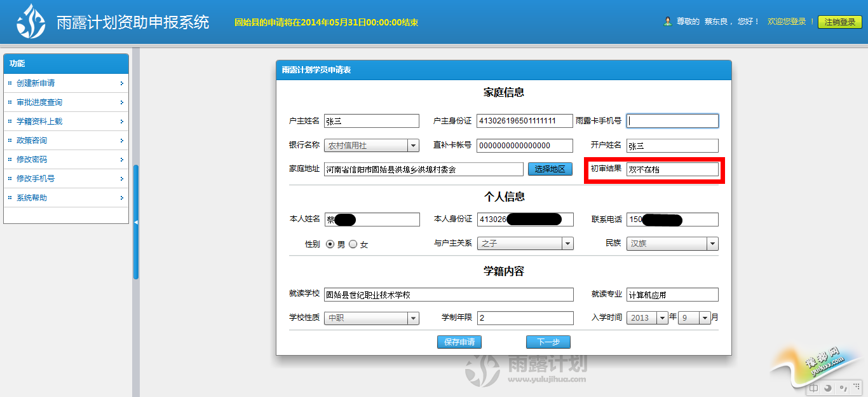Click the 选择地区 button
The width and height of the screenshot is (868, 397).
point(550,169)
